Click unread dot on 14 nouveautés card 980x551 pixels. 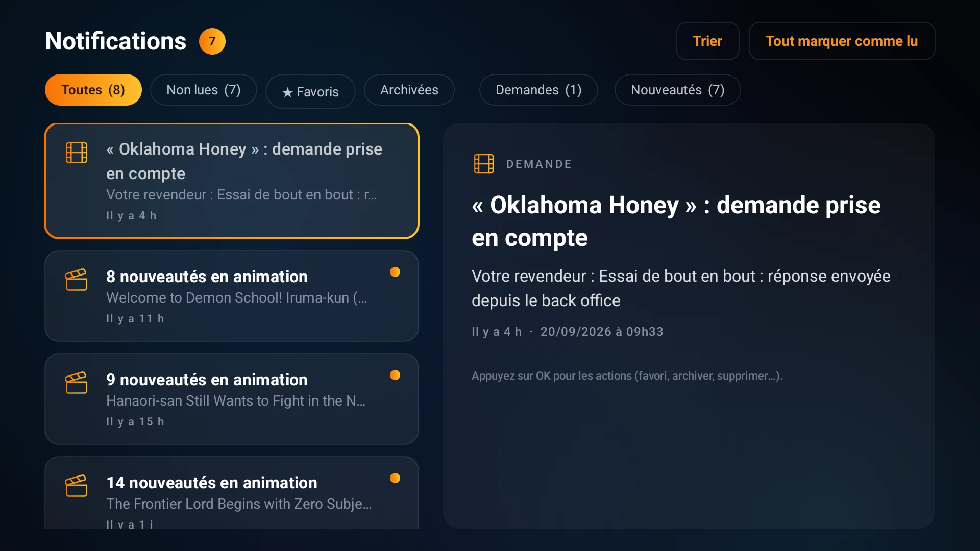tap(395, 478)
